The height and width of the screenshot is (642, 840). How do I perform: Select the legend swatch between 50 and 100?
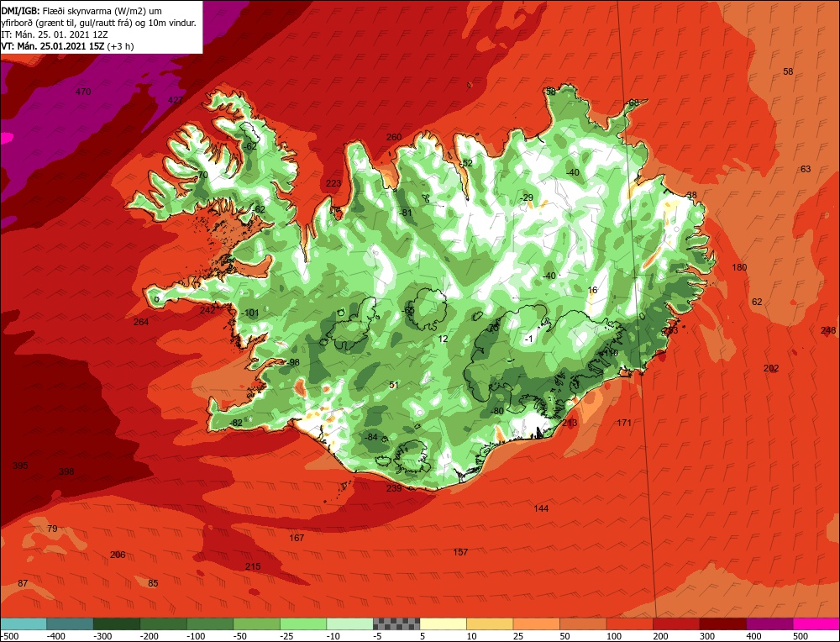pos(583,624)
